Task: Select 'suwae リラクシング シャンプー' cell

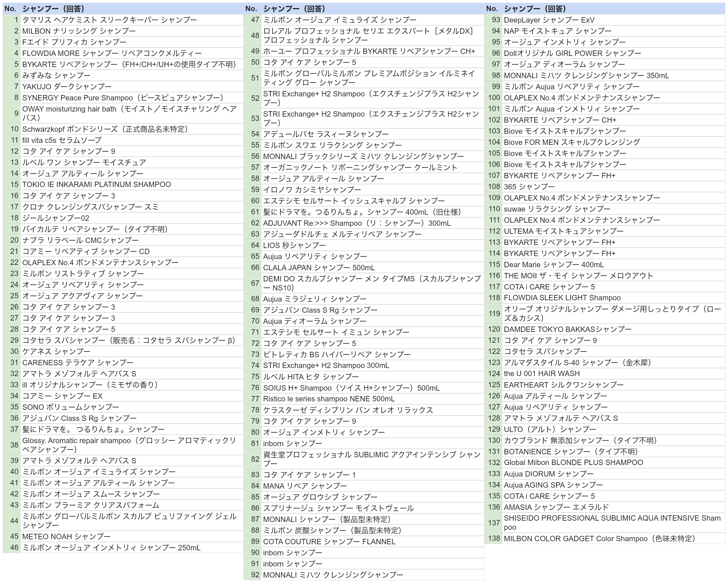Action: tap(613, 209)
